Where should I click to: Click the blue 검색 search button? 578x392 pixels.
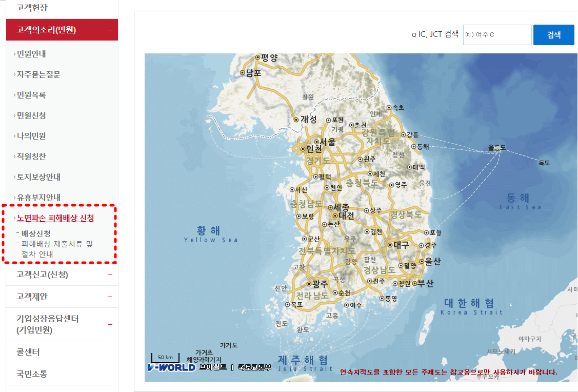tap(554, 34)
